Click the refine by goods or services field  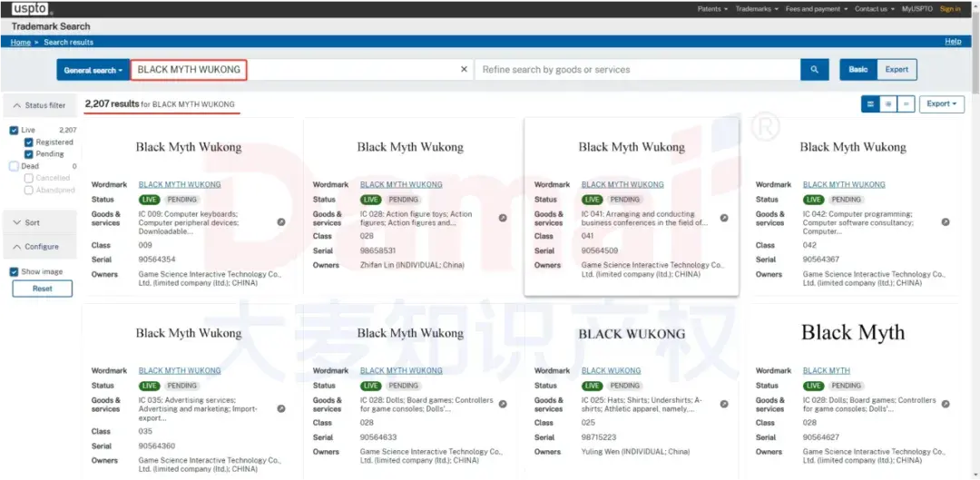pyautogui.click(x=638, y=70)
